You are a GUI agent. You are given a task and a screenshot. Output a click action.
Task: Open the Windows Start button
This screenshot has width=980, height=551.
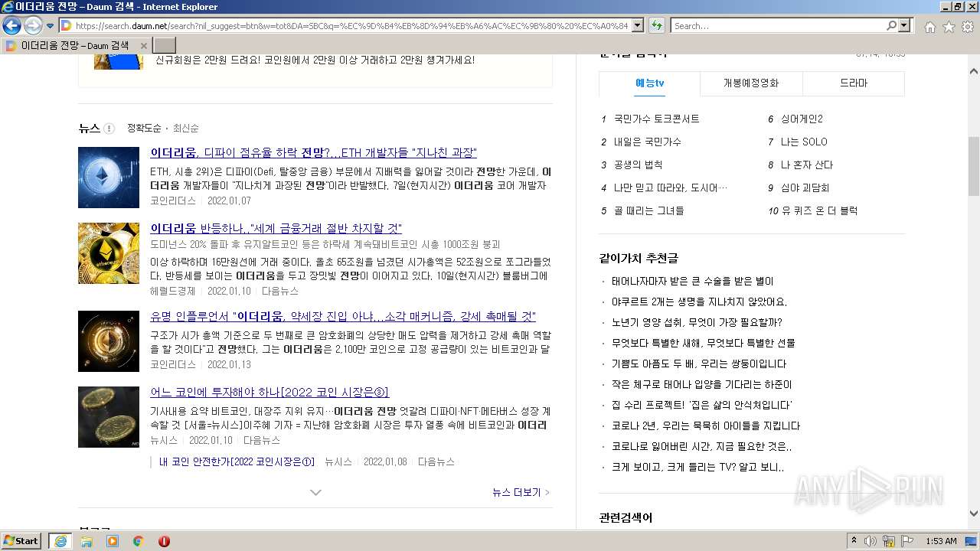21,541
